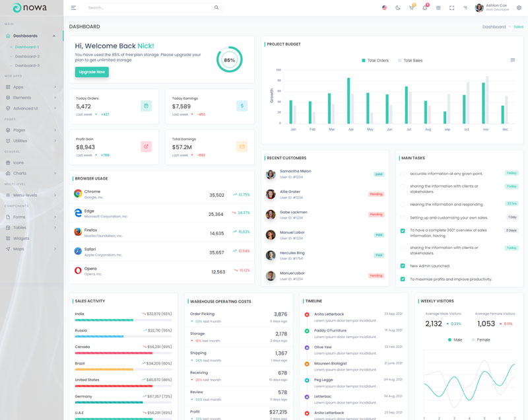The width and height of the screenshot is (528, 420).
Task: Click the Upgrade Now button
Action: pos(92,72)
